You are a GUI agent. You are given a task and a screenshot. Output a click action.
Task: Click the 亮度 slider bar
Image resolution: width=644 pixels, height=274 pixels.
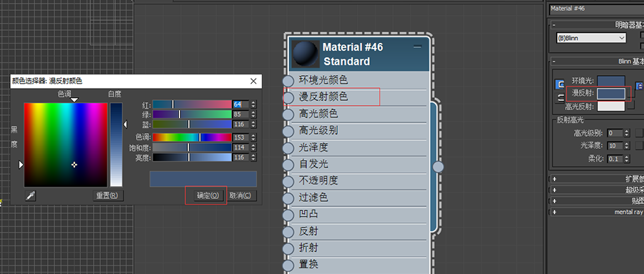[x=192, y=157]
